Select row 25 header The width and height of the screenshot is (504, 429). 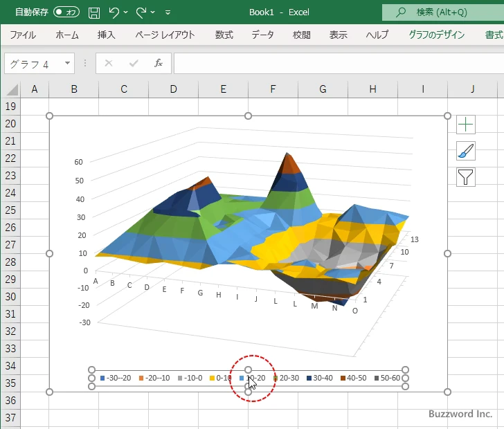point(10,210)
